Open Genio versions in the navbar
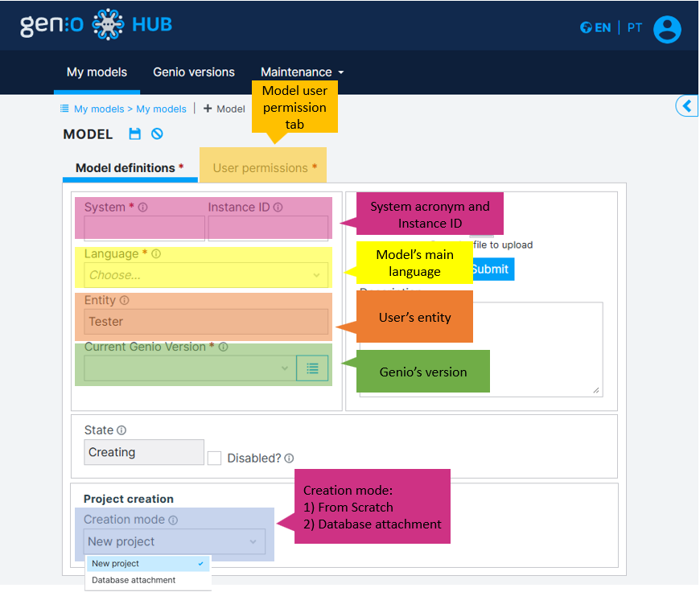The width and height of the screenshot is (700, 592). pyautogui.click(x=194, y=72)
